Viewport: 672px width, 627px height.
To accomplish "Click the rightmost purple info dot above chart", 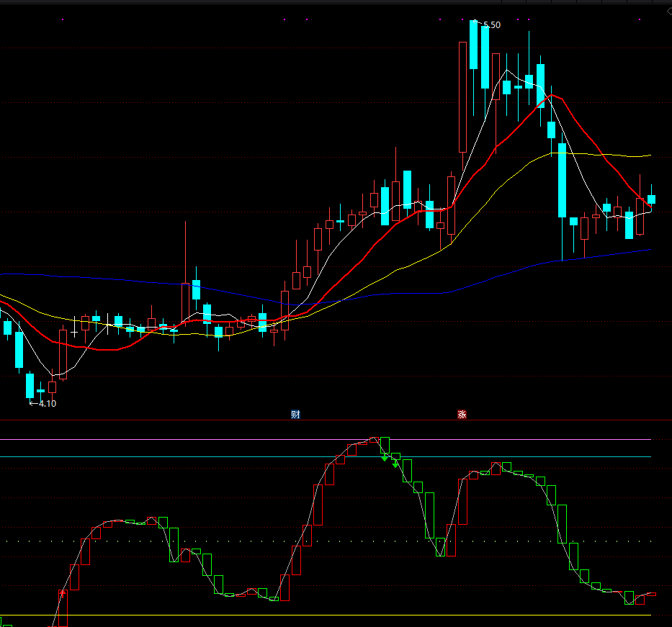I will click(640, 19).
